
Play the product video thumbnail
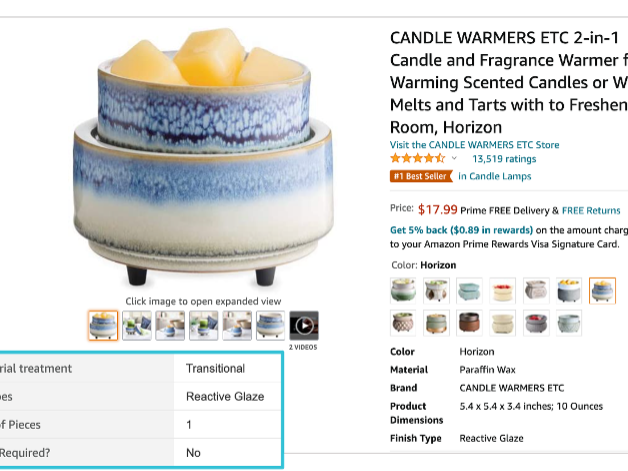pyautogui.click(x=304, y=326)
